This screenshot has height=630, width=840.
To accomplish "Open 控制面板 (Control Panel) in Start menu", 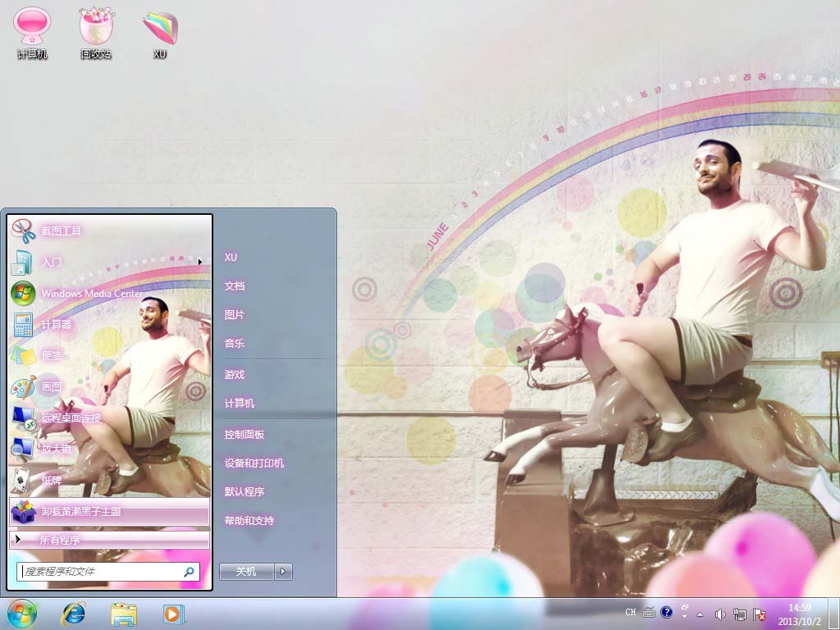I will point(244,435).
